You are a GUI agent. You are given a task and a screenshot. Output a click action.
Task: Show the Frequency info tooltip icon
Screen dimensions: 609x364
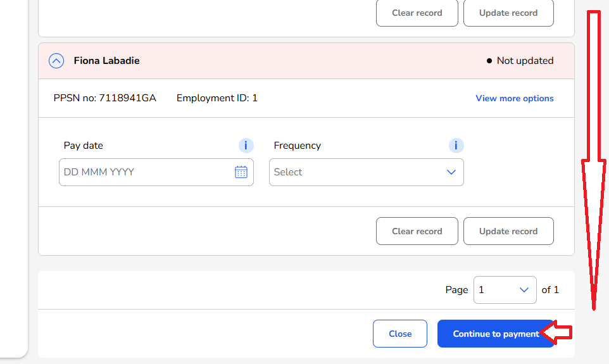(456, 146)
